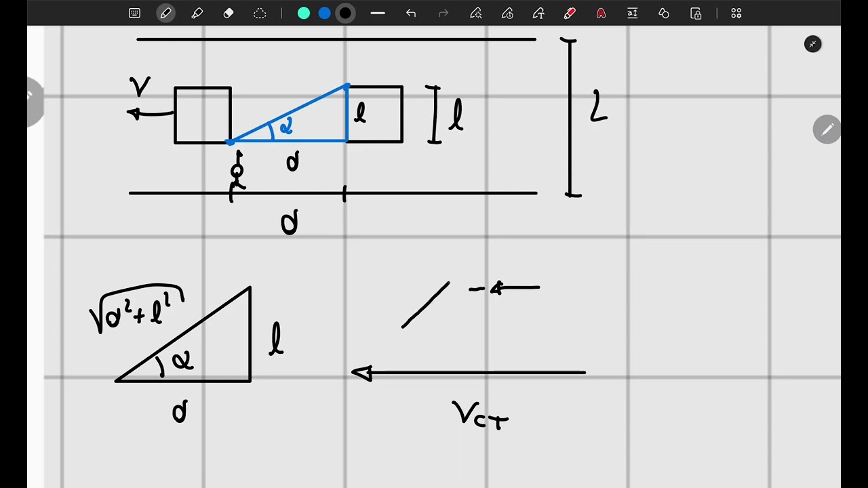Viewport: 868px width, 488px height.
Task: Open the shapes tool
Action: 664,13
